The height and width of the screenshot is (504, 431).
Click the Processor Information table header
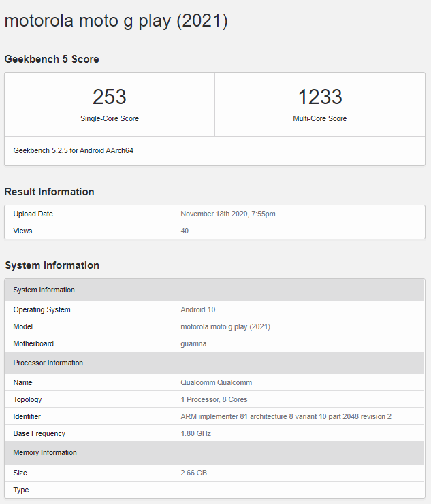point(214,363)
